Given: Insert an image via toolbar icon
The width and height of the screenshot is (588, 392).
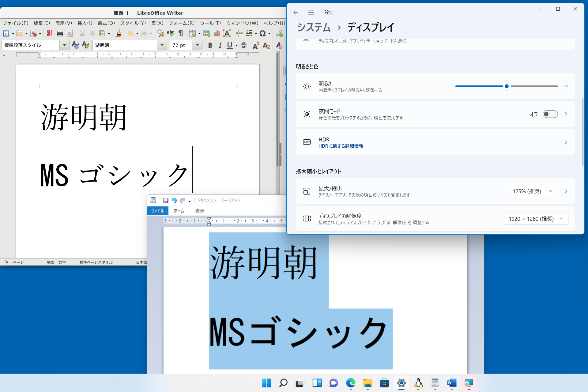Looking at the screenshot, I should click(207, 33).
